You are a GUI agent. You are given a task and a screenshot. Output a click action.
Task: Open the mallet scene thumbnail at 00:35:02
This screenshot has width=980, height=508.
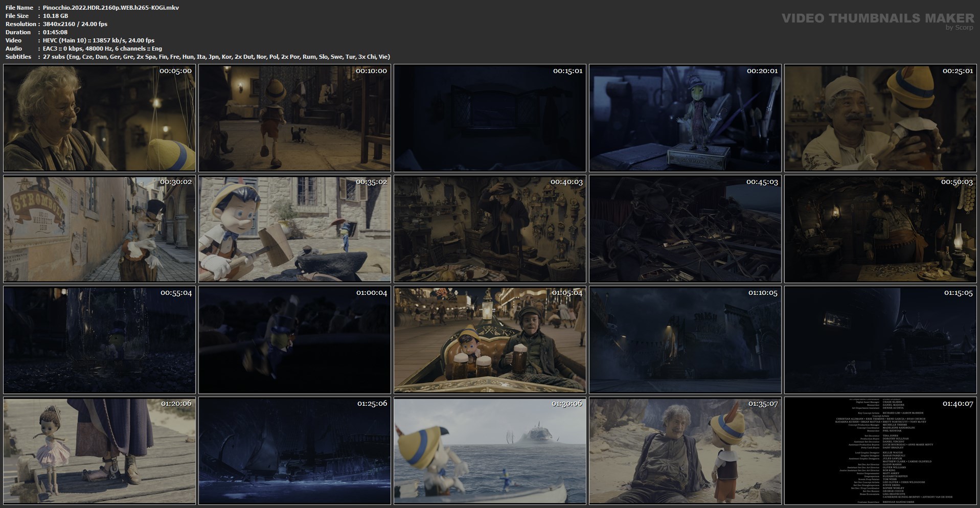click(294, 229)
